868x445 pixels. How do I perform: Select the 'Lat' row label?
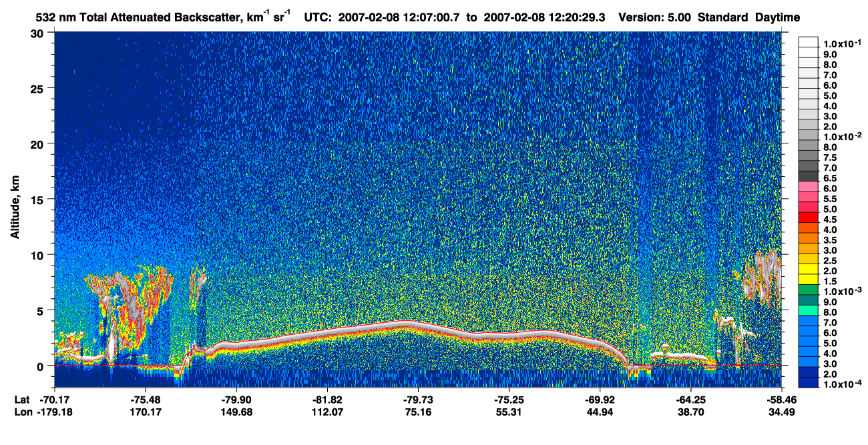click(x=21, y=399)
